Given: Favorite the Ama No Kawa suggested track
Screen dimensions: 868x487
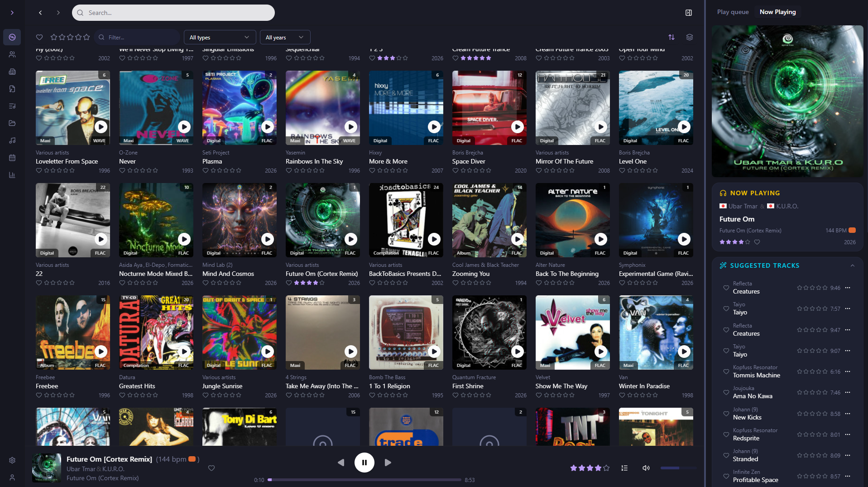Looking at the screenshot, I should point(726,392).
